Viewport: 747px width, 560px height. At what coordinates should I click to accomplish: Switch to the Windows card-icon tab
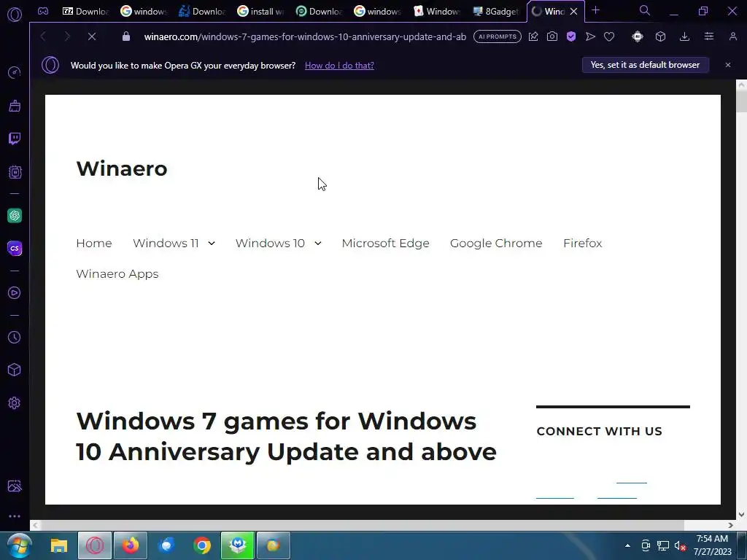pyautogui.click(x=438, y=11)
